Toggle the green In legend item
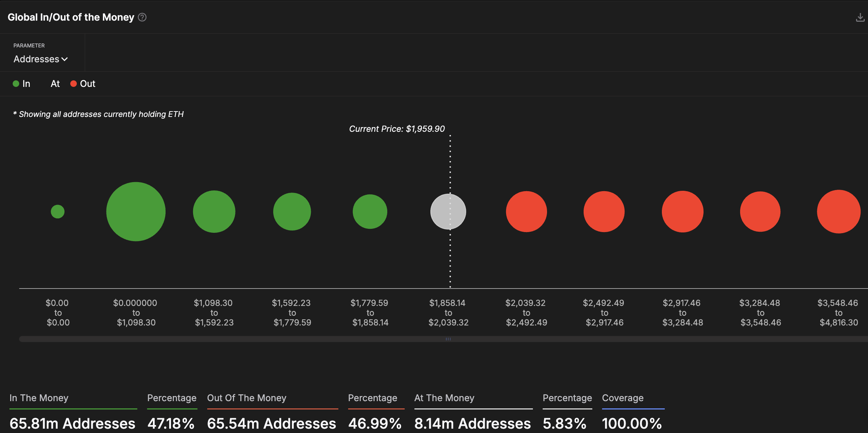 pos(21,84)
